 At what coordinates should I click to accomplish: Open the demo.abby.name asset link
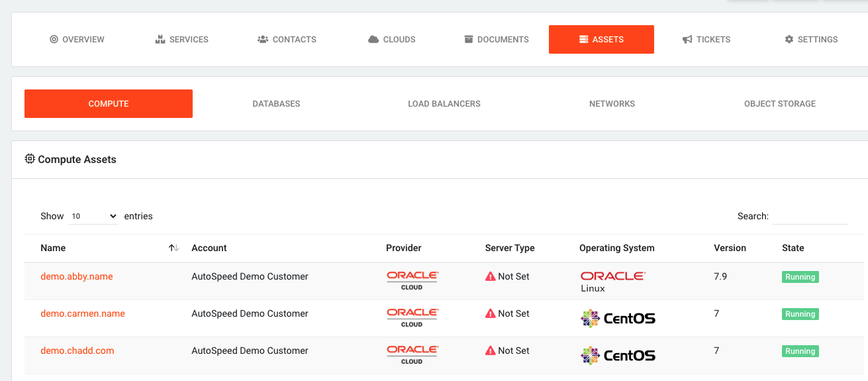point(77,276)
